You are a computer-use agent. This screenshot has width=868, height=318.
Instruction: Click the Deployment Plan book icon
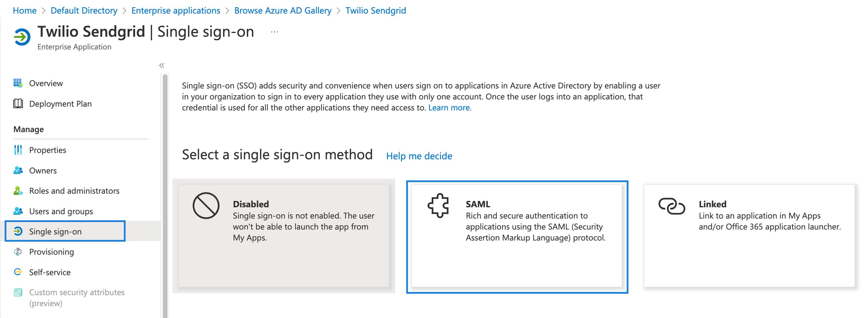pos(19,104)
